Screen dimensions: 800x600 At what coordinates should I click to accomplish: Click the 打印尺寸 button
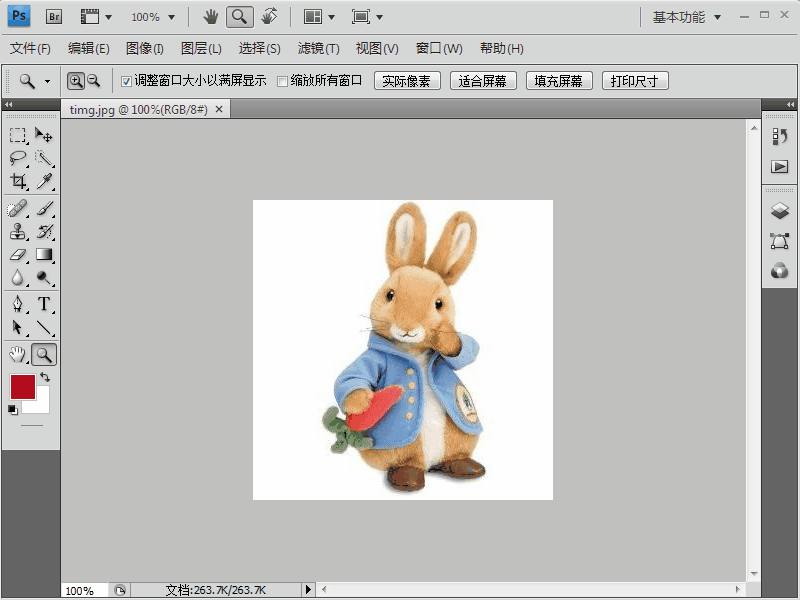click(x=635, y=81)
